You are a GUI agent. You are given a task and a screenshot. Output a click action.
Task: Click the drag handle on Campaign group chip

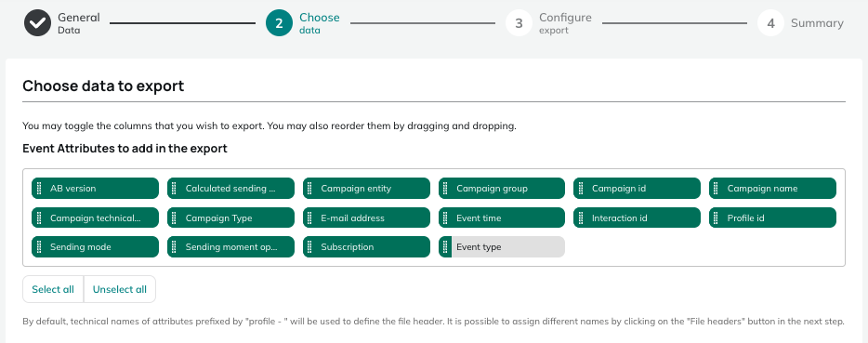(446, 189)
